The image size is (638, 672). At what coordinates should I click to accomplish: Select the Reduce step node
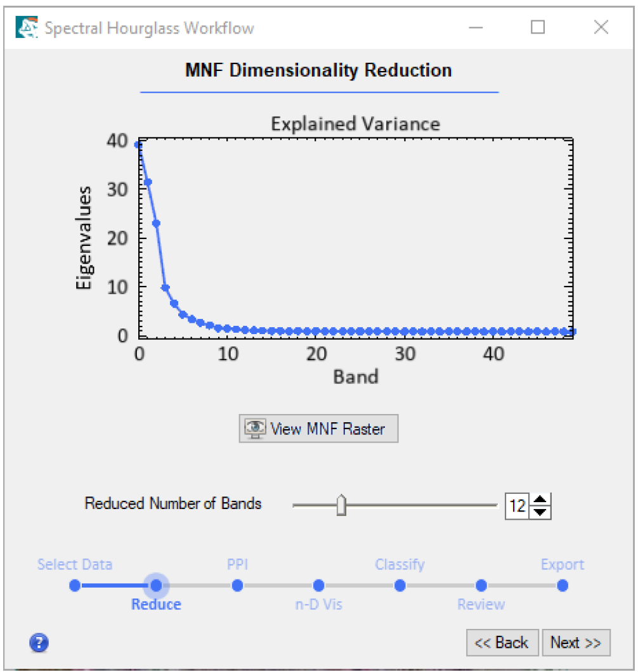click(156, 585)
